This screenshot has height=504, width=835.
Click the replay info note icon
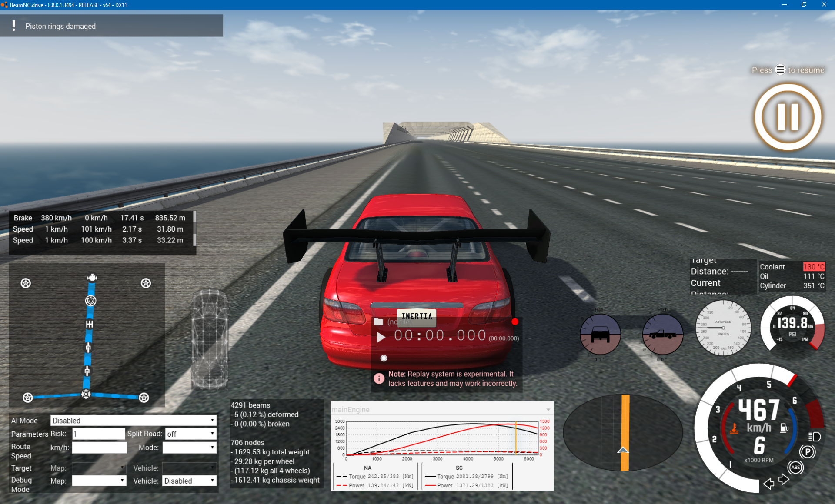tap(379, 378)
